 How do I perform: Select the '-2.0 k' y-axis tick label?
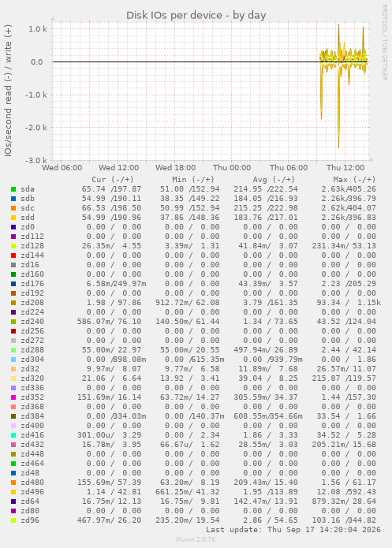(36, 128)
